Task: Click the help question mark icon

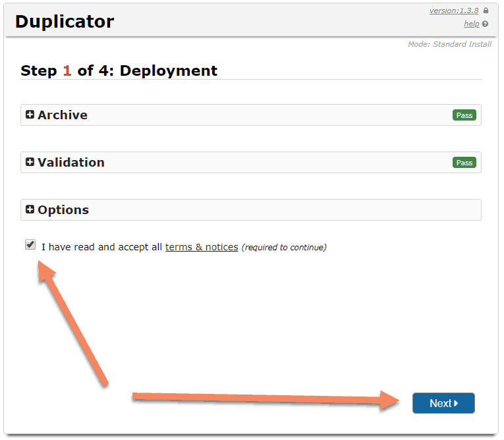Action: coord(485,24)
